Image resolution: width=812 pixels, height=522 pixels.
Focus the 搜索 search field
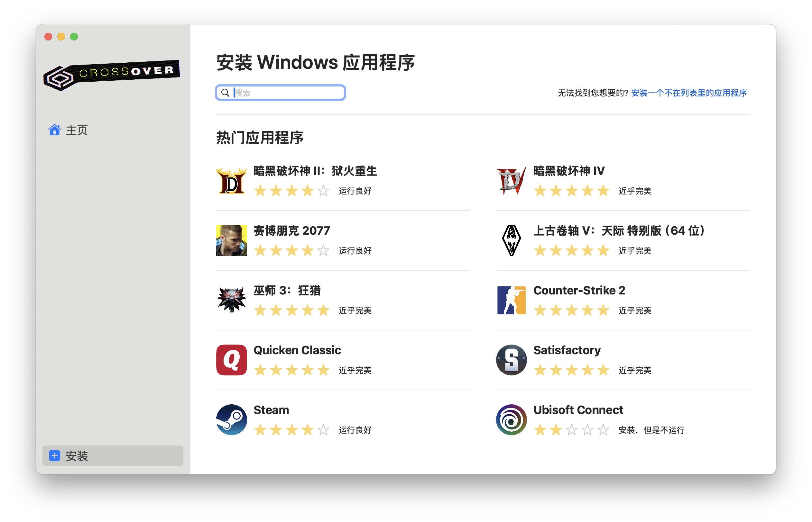(281, 93)
